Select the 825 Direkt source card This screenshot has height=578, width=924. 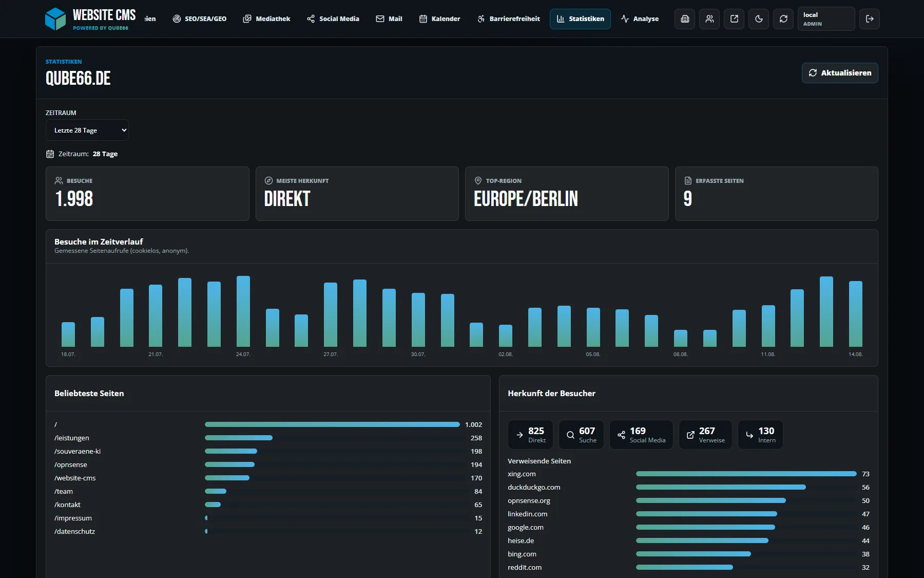[530, 435]
